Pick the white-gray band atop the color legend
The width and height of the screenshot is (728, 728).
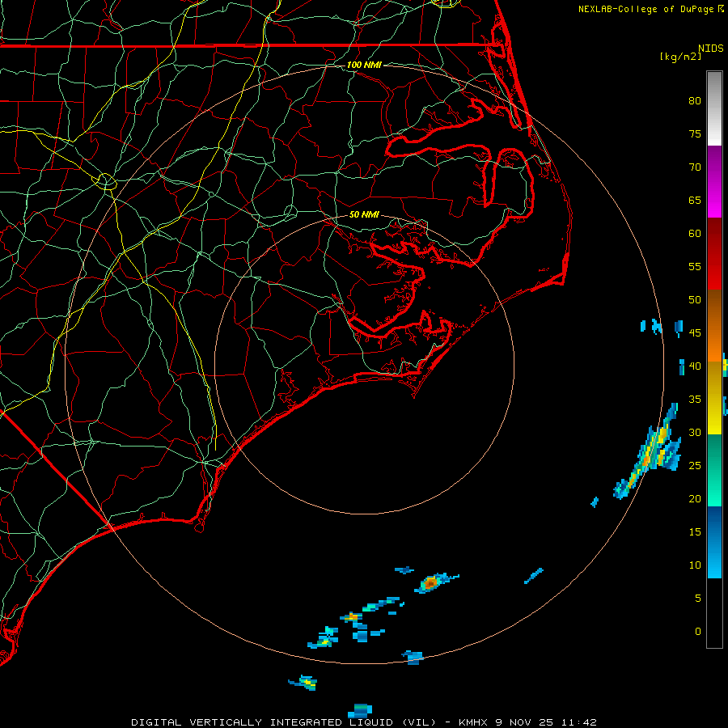tap(714, 109)
